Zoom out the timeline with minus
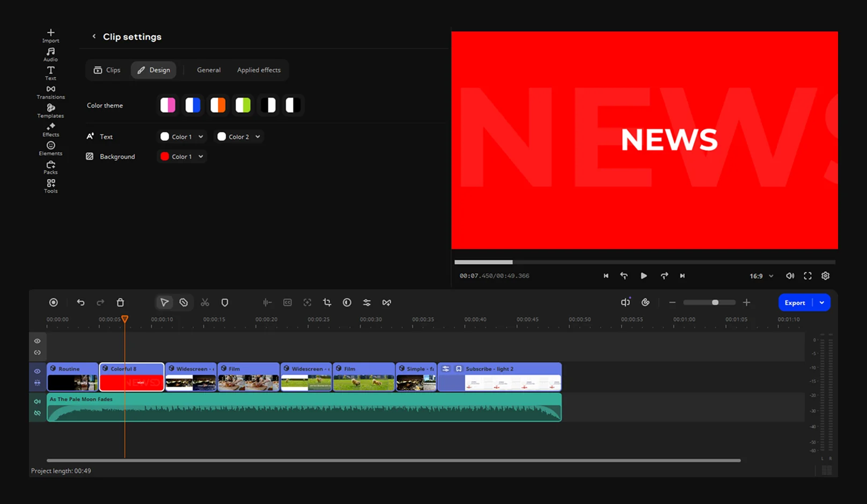The width and height of the screenshot is (867, 504). (672, 302)
